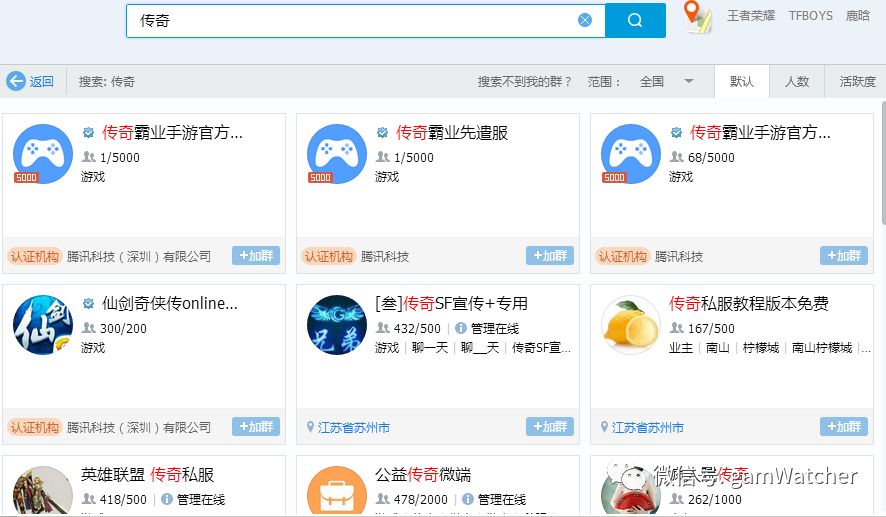886x517 pixels.
Task: Click the 聊一天 tag
Action: (429, 347)
